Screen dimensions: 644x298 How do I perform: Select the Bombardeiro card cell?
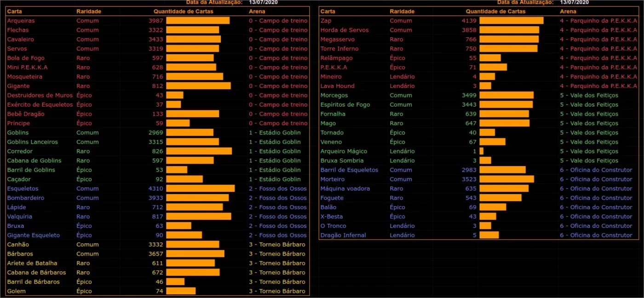pyautogui.click(x=25, y=198)
